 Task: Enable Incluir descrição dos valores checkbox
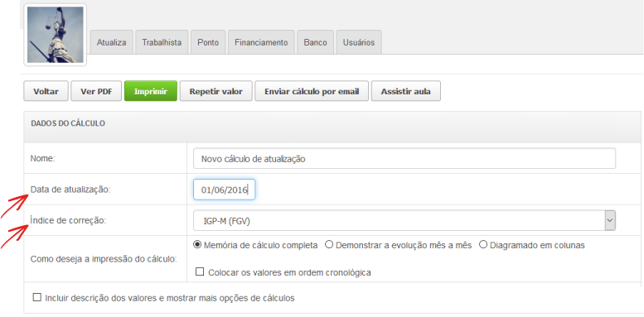pos(37,298)
